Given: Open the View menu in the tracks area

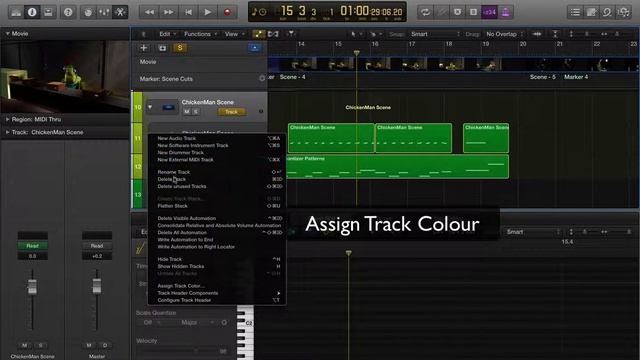Looking at the screenshot, I should 234,34.
